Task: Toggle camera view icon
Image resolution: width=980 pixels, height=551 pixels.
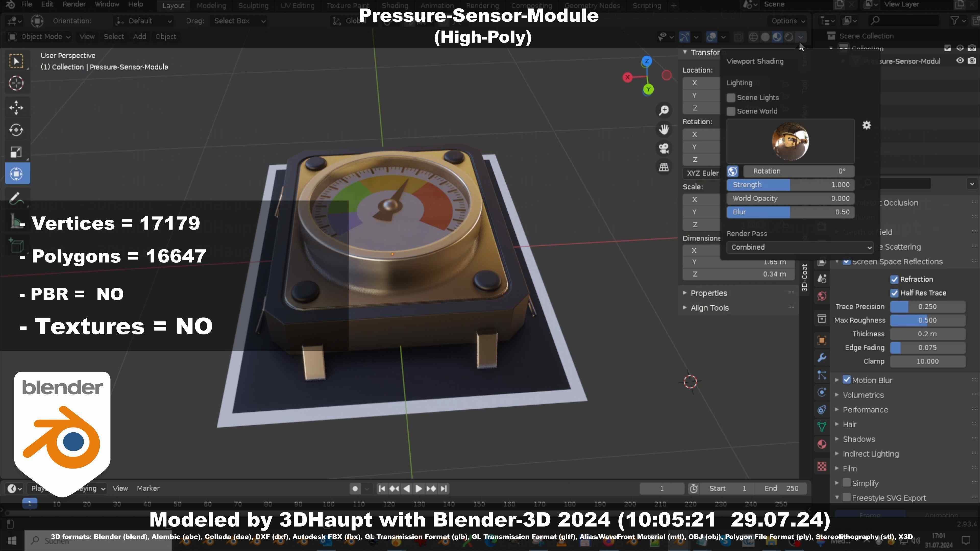Action: (x=664, y=148)
